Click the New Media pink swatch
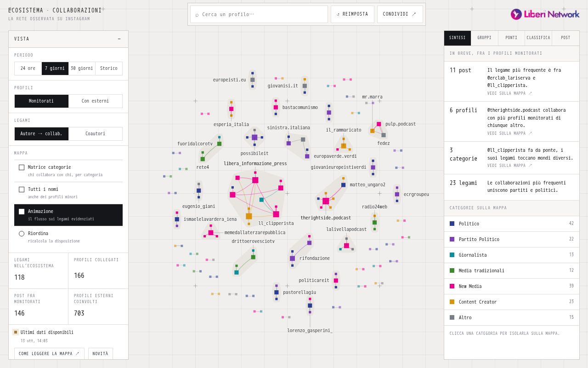Viewport: 588px width, 368px height. click(x=452, y=287)
